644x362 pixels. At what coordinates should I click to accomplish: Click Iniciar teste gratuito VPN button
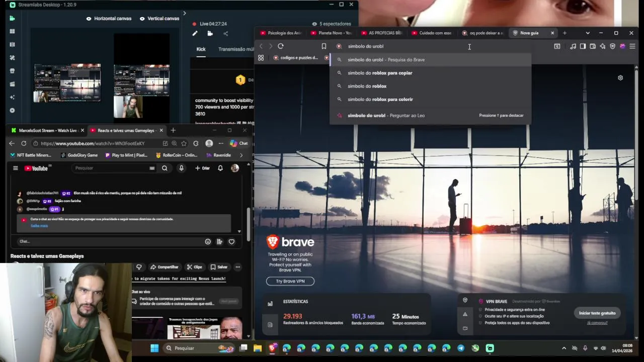pyautogui.click(x=597, y=313)
